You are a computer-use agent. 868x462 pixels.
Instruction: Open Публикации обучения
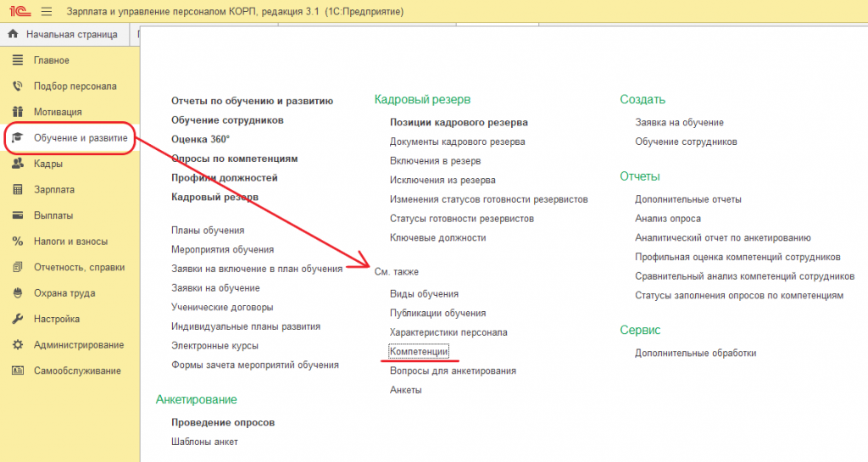[438, 313]
